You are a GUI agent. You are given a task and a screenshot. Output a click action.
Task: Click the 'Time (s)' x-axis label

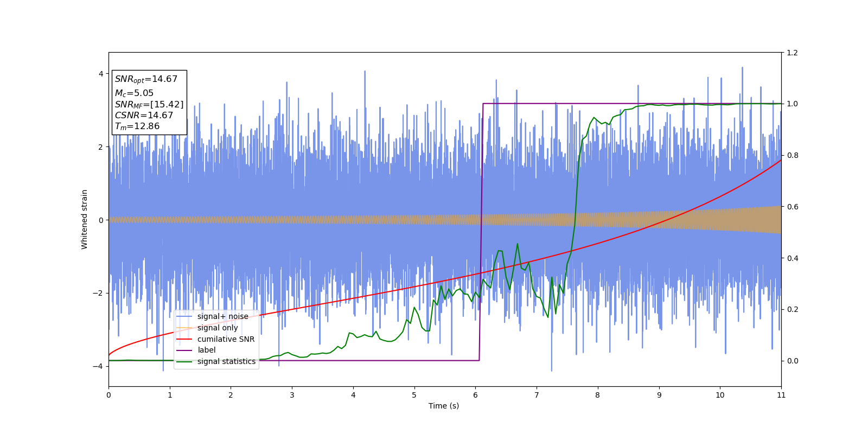pyautogui.click(x=444, y=406)
